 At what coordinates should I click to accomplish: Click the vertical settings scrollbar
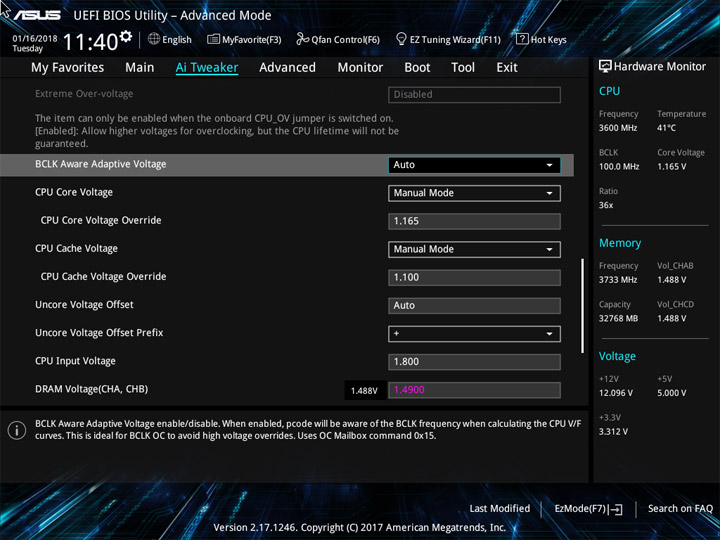(x=583, y=306)
